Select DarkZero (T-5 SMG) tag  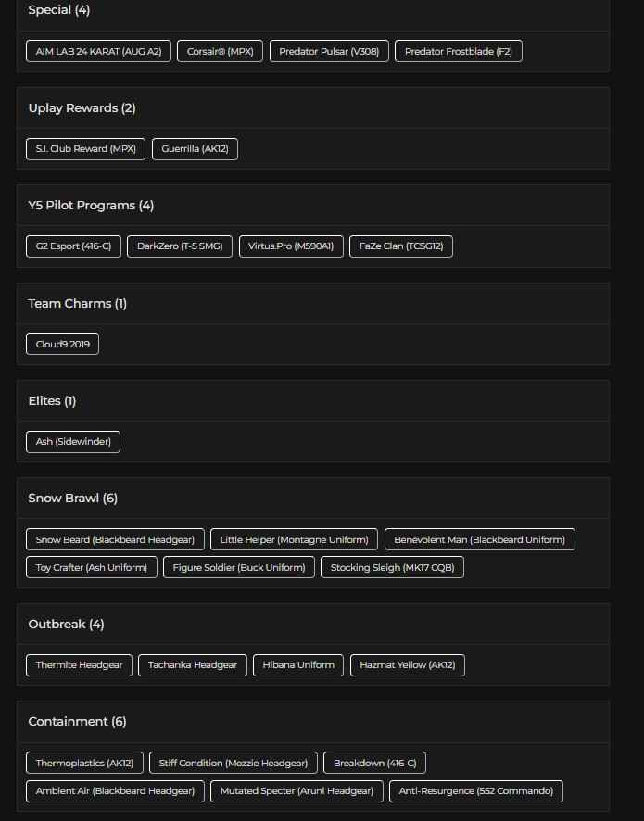click(180, 246)
